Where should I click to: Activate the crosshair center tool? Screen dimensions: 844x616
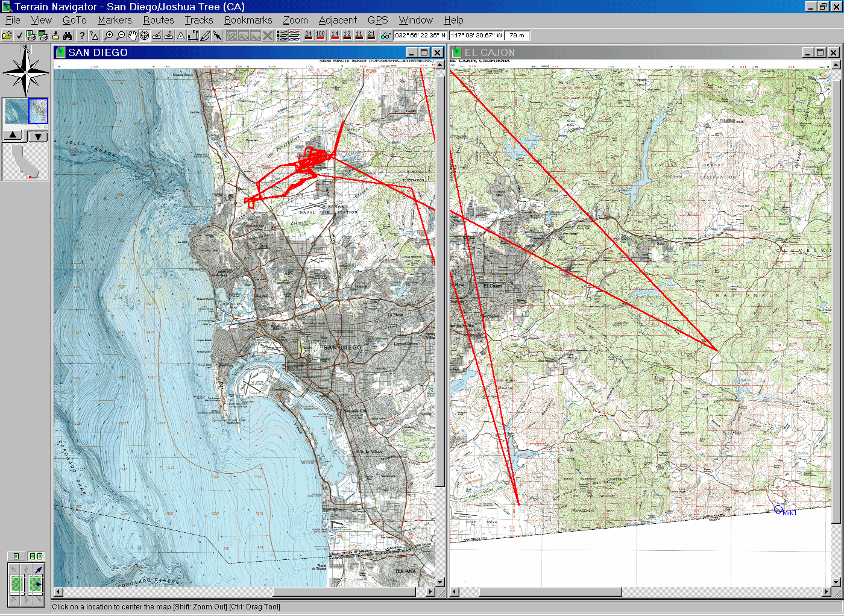point(145,36)
